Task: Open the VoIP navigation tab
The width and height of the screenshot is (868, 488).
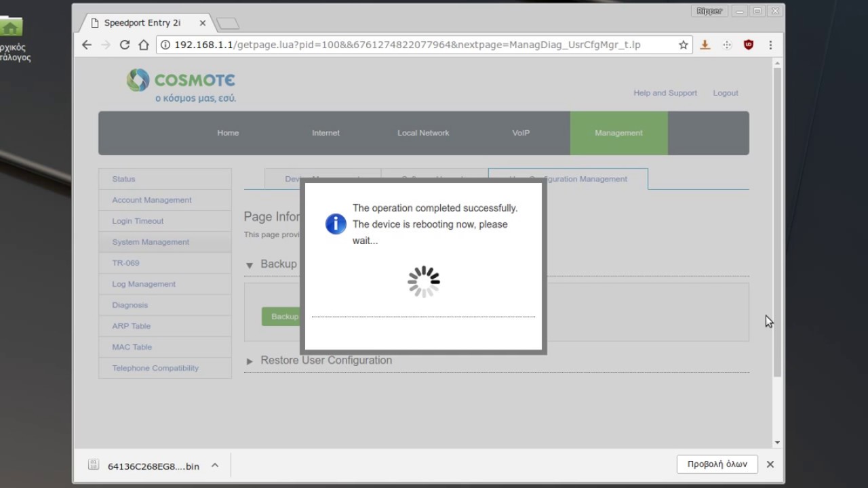Action: (521, 133)
